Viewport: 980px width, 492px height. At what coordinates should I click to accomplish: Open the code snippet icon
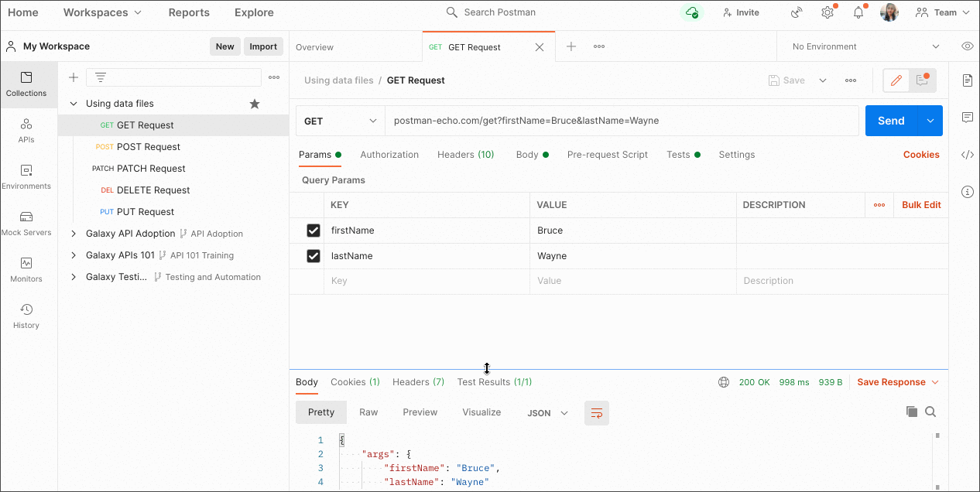tap(967, 155)
